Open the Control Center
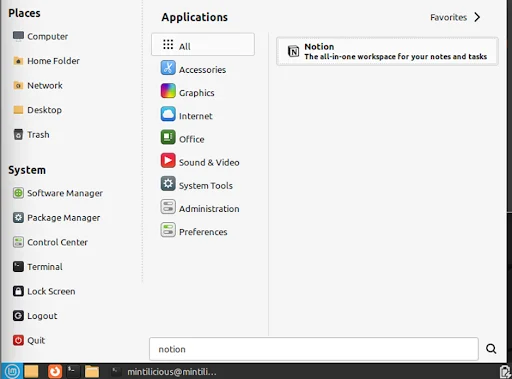The height and width of the screenshot is (379, 512). pos(50,242)
